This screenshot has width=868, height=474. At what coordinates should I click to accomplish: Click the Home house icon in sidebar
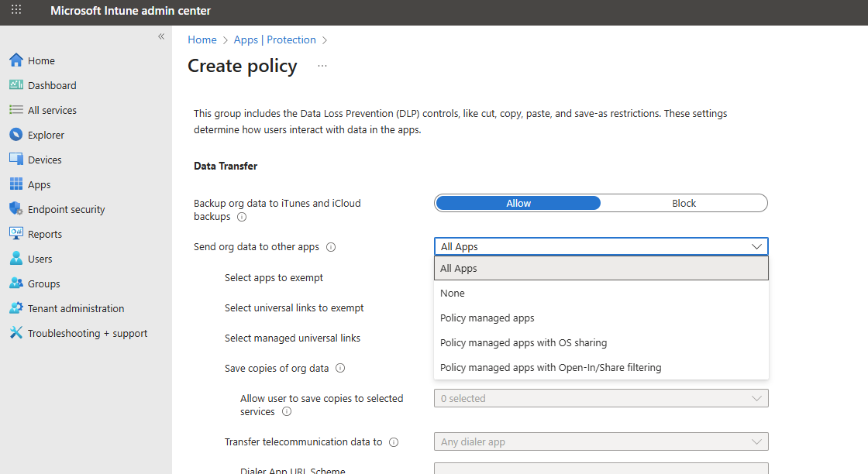(x=16, y=60)
